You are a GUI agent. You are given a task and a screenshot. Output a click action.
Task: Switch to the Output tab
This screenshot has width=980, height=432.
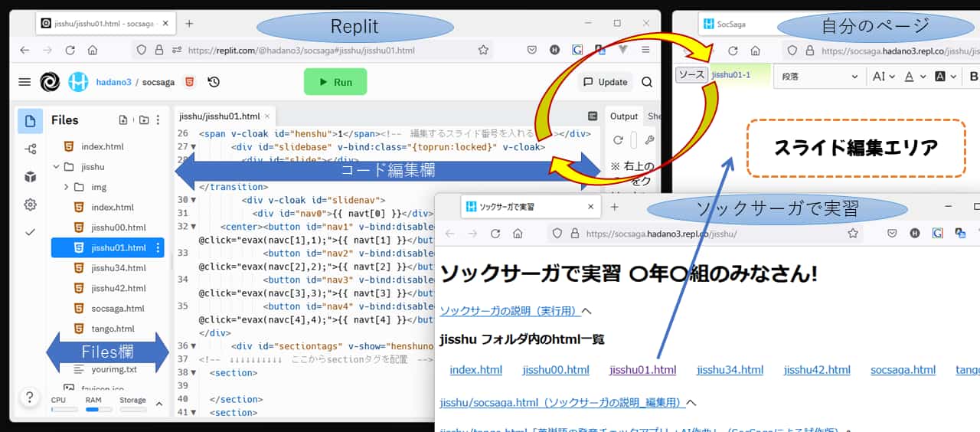tap(623, 116)
